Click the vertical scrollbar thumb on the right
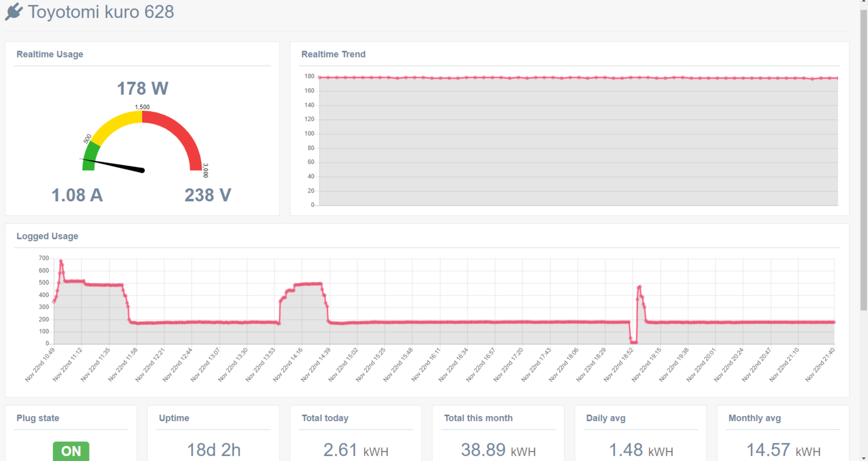 [864, 160]
